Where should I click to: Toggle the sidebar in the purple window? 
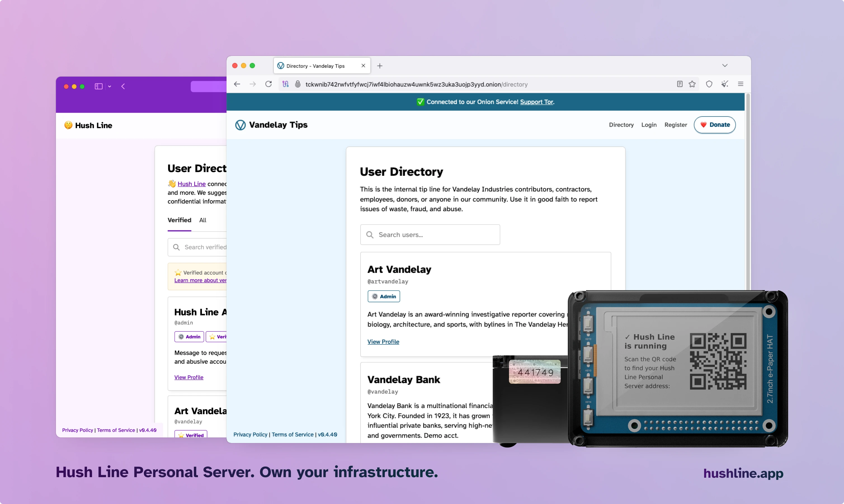tap(98, 86)
